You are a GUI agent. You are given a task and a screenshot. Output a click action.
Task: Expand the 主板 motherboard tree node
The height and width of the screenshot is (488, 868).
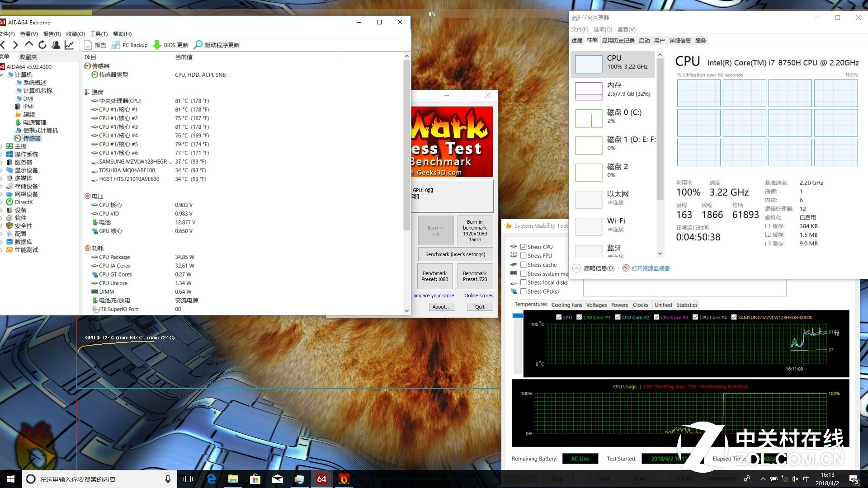(2, 146)
